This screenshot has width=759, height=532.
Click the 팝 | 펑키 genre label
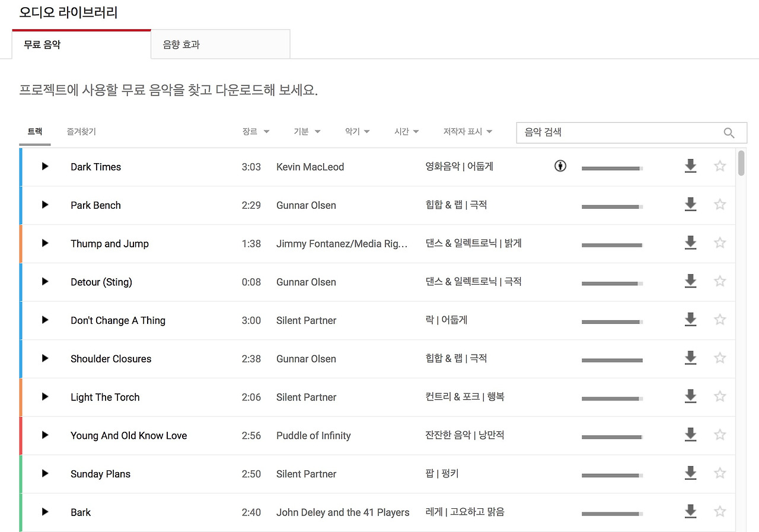tap(442, 473)
